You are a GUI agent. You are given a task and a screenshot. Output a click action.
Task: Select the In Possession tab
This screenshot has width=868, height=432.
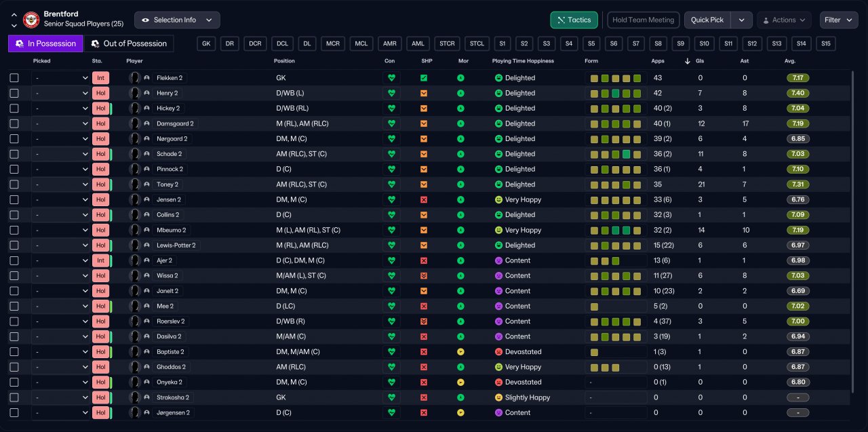(x=45, y=43)
